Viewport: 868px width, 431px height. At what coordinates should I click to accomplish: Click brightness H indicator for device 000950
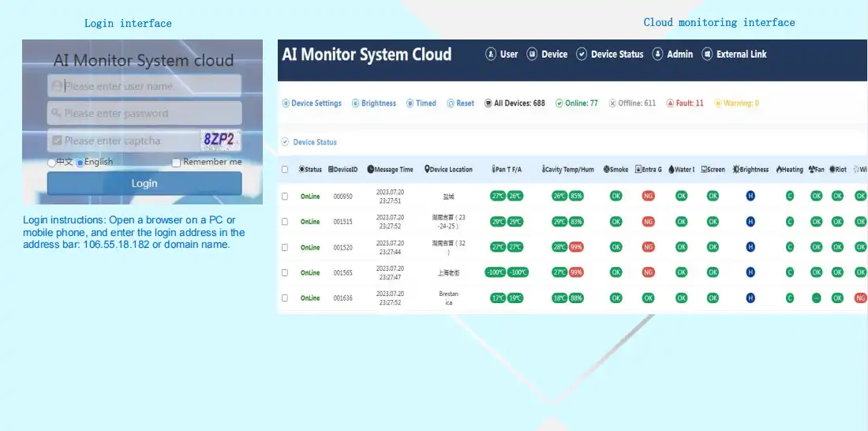tap(750, 196)
